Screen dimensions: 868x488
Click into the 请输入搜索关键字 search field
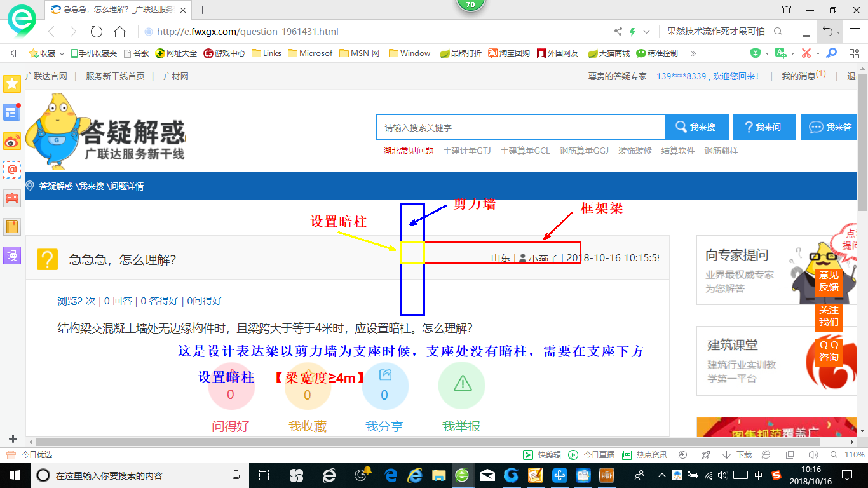[520, 127]
